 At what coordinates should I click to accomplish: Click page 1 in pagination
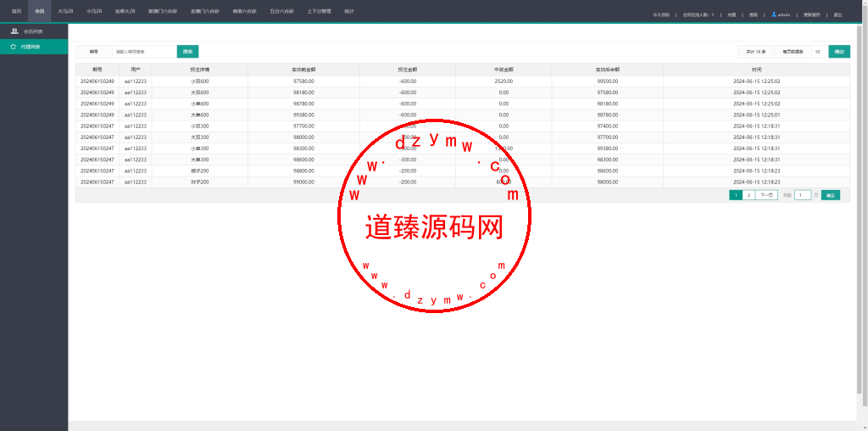click(x=736, y=195)
